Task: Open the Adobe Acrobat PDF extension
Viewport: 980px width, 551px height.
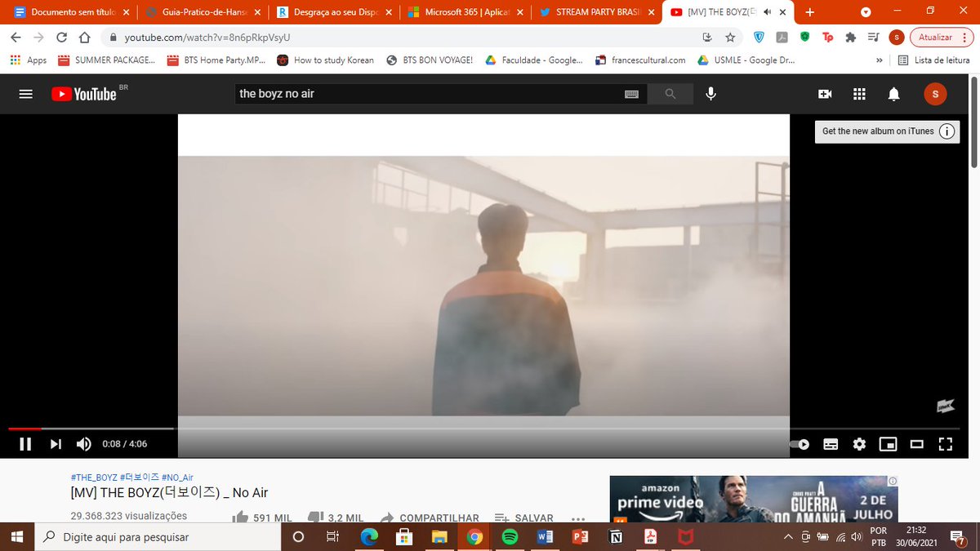Action: coord(782,38)
